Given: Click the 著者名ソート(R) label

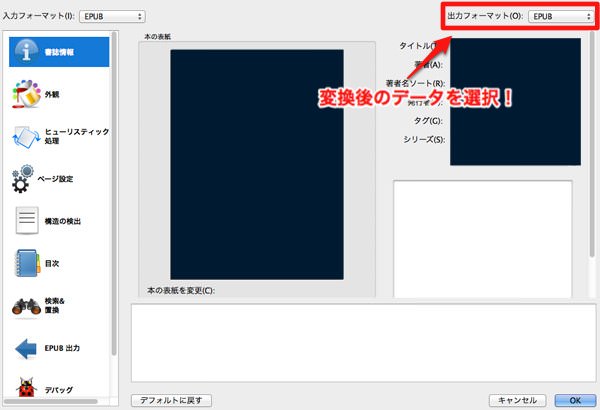Looking at the screenshot, I should (x=416, y=83).
